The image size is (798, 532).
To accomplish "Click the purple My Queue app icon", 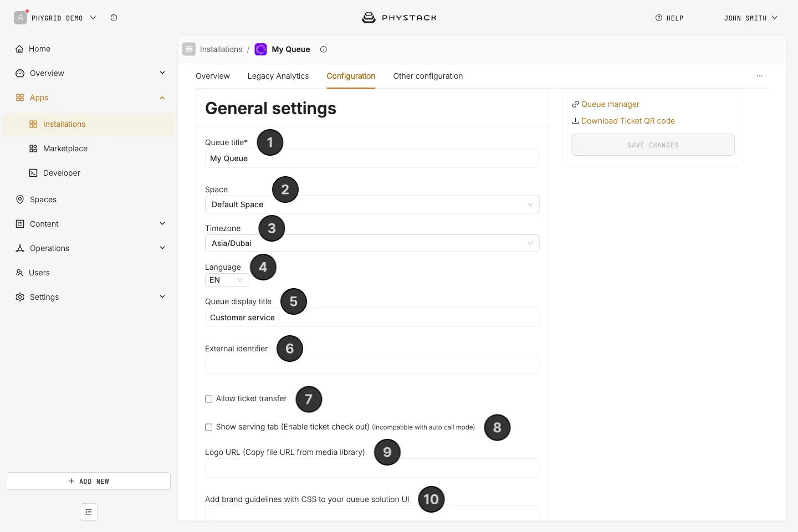I will tap(260, 49).
